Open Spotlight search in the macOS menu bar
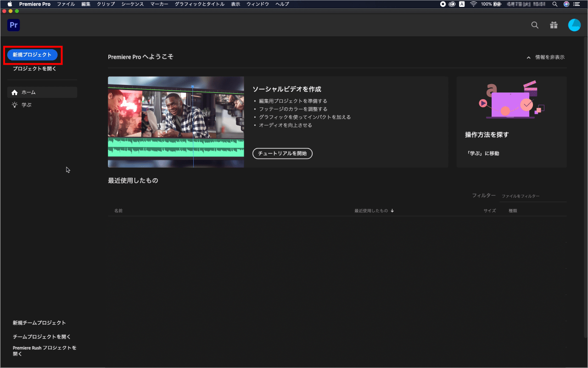 pyautogui.click(x=554, y=4)
